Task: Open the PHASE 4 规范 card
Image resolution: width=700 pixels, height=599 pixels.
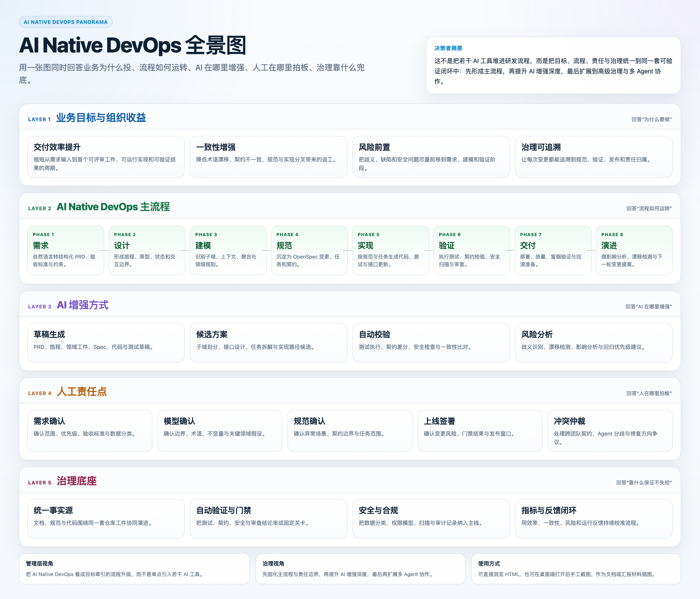Action: [x=310, y=250]
